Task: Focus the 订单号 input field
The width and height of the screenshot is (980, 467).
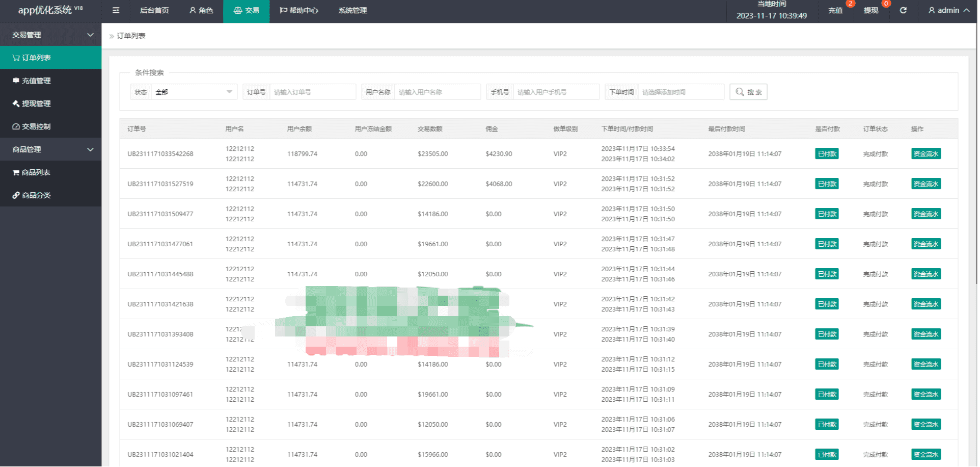Action: point(312,92)
